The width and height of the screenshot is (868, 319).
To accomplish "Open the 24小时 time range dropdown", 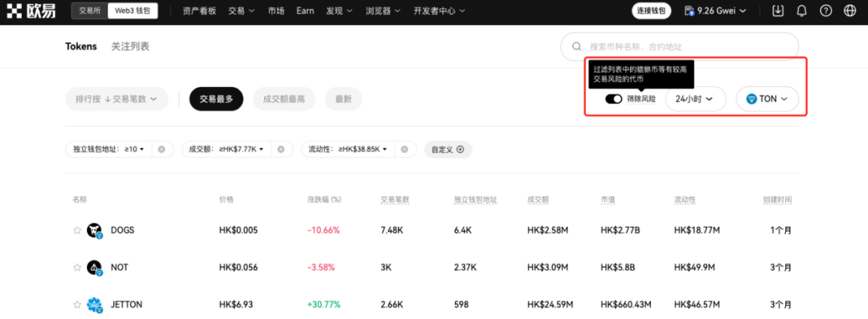I will tap(696, 99).
